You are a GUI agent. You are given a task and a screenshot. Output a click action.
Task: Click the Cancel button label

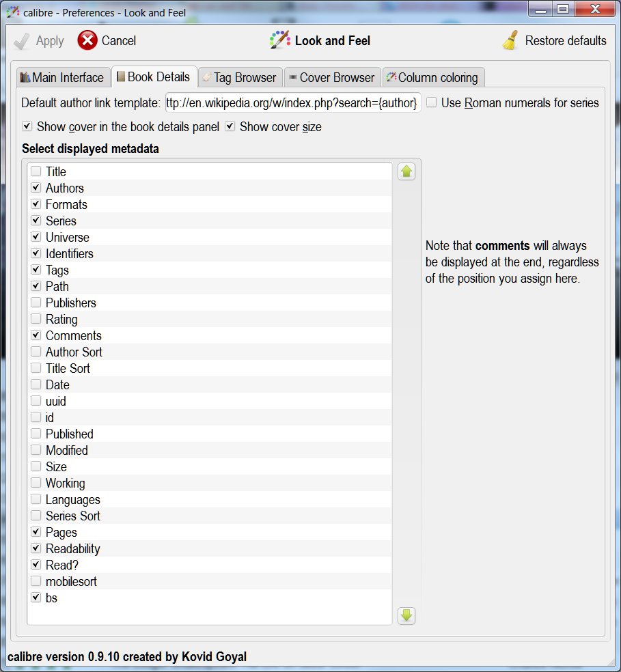[x=119, y=41]
